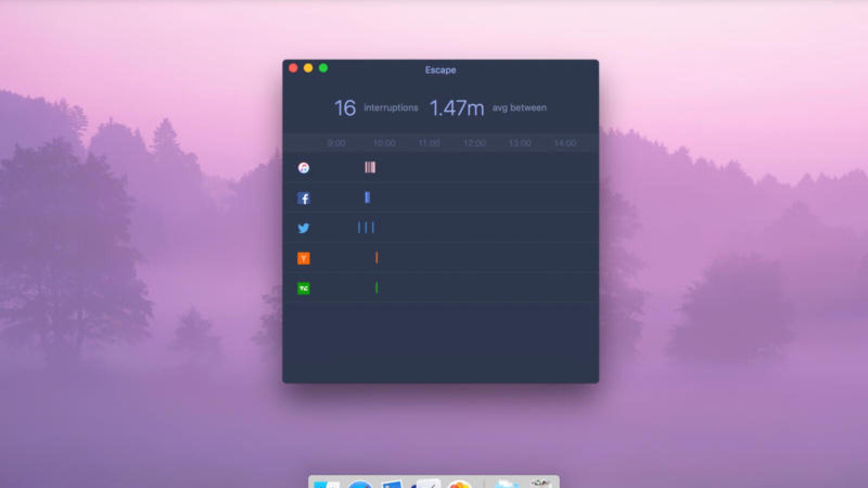
Task: Select the orange Hacker News interruption marker
Action: (376, 258)
